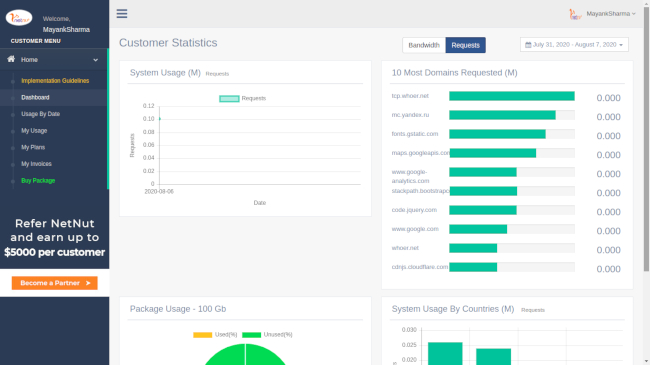Viewport: 650px width, 365px height.
Task: Click the arrow on Become a Partner
Action: click(x=88, y=283)
